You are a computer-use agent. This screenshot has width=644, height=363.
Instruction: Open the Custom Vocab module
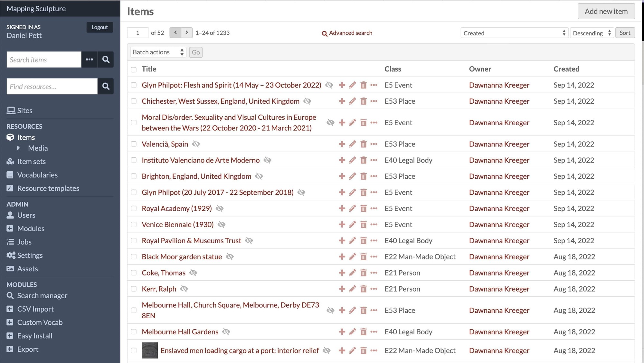pyautogui.click(x=35, y=322)
